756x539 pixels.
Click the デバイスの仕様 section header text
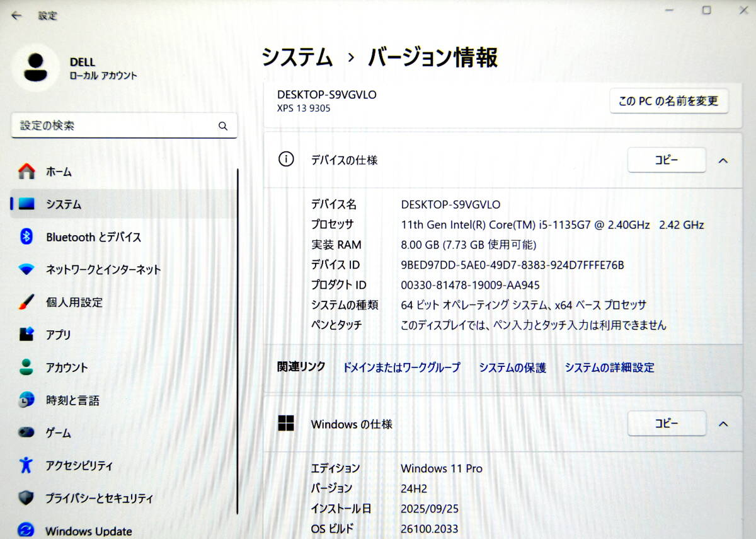[344, 160]
